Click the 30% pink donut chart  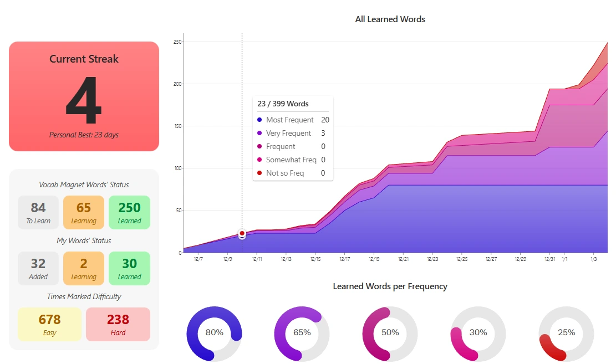point(478,333)
